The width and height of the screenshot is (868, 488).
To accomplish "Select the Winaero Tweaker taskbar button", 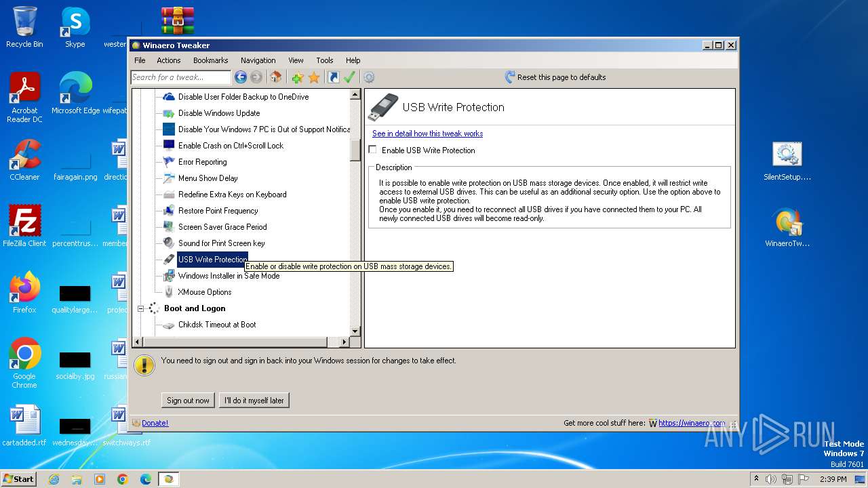I will click(169, 479).
